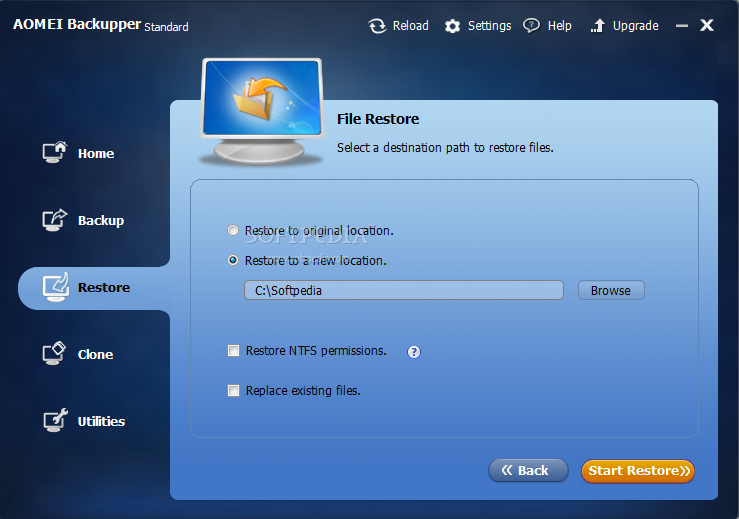The height and width of the screenshot is (519, 739).
Task: Open Settings via the gear icon
Action: [x=452, y=26]
